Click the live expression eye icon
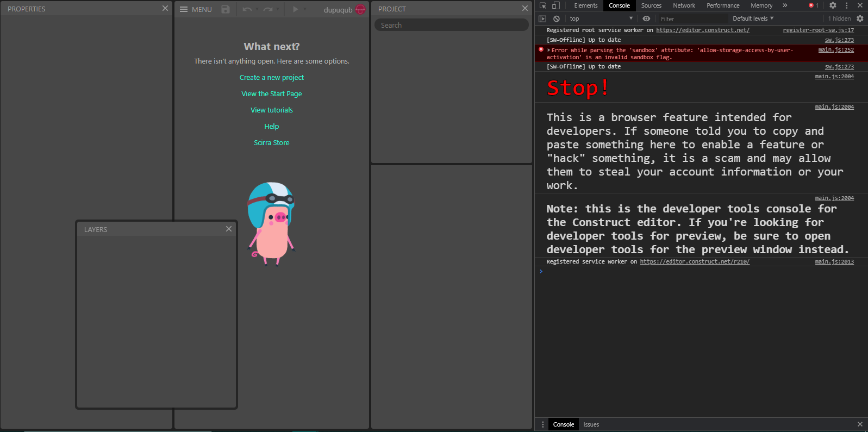868x432 pixels. click(646, 18)
